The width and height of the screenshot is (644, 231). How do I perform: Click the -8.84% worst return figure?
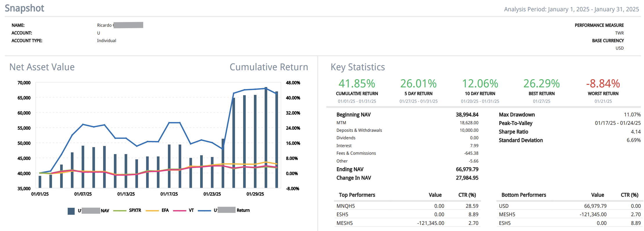click(603, 84)
